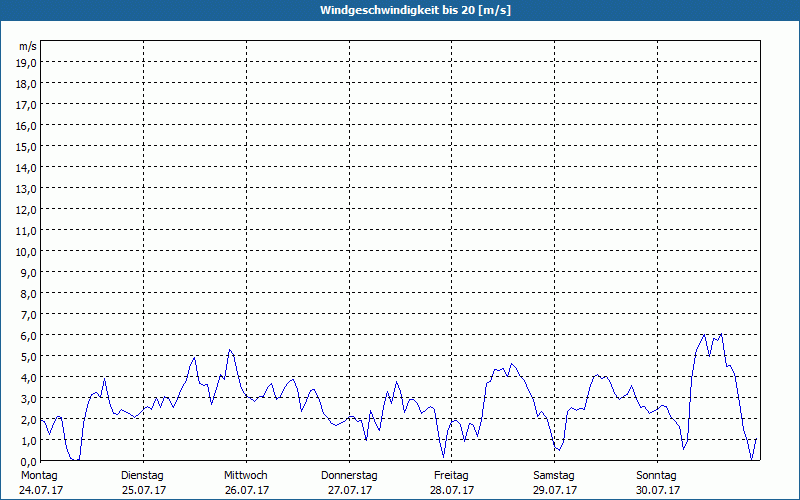Click the 15,0 axis value
Viewport: 800px width, 500px height.
26,147
